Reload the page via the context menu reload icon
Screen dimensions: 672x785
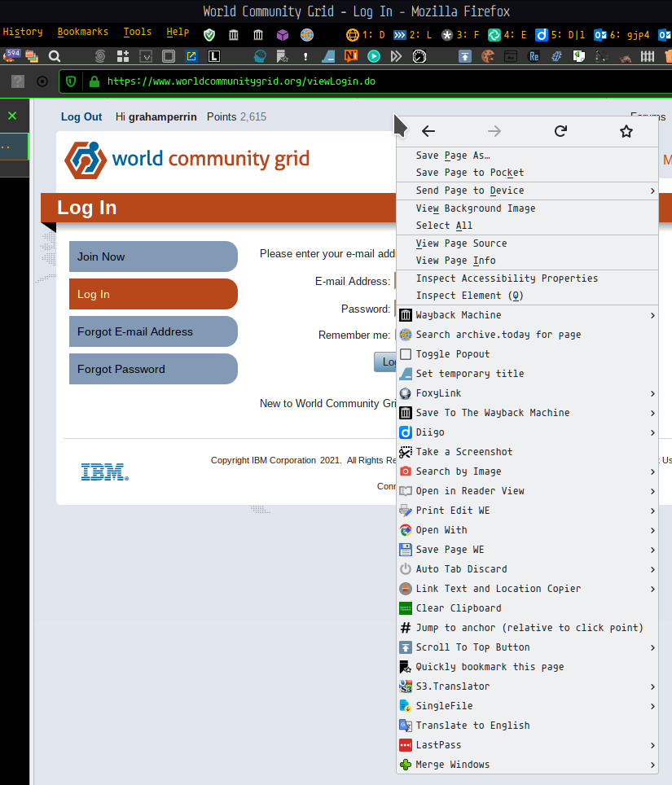[560, 130]
